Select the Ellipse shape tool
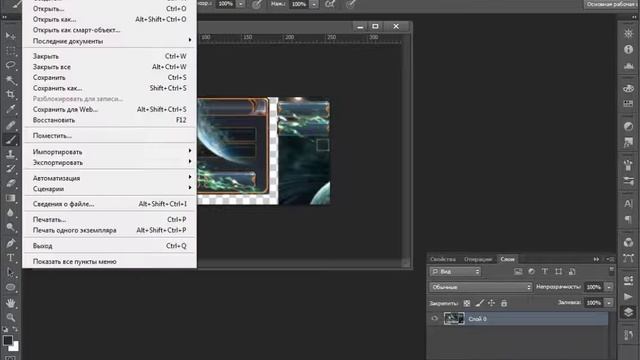The height and width of the screenshot is (360, 640). pos(11,287)
